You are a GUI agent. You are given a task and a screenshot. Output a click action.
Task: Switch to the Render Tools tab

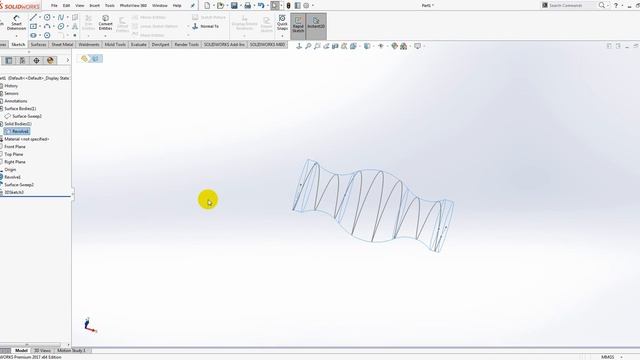pos(187,44)
